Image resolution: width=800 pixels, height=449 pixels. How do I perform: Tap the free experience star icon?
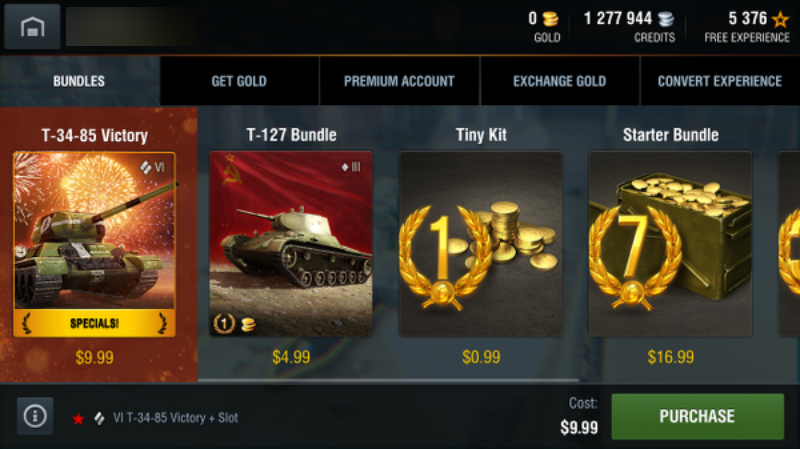781,19
